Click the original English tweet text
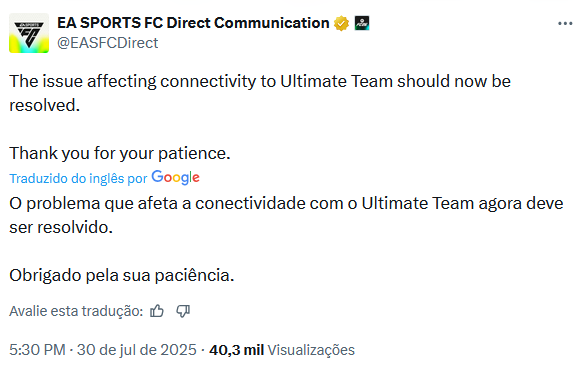Screen dimensions: 584x366 260,117
